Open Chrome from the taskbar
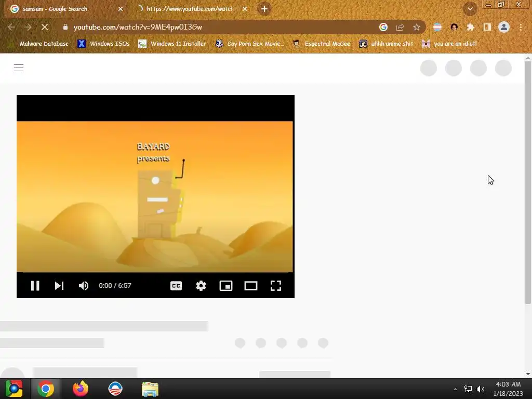This screenshot has height=399, width=532. (46, 389)
